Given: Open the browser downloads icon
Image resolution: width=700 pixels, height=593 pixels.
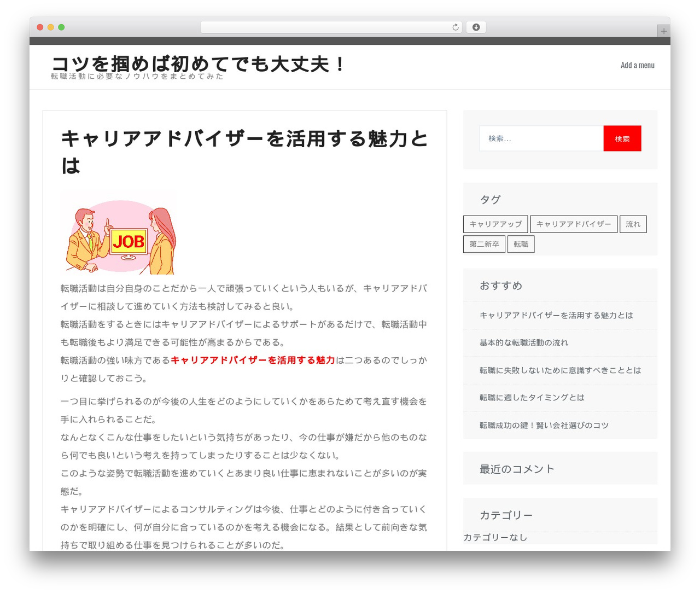Looking at the screenshot, I should point(476,27).
